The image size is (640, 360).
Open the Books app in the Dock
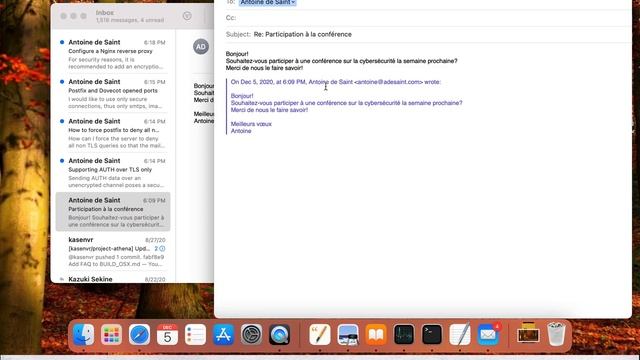[376, 335]
